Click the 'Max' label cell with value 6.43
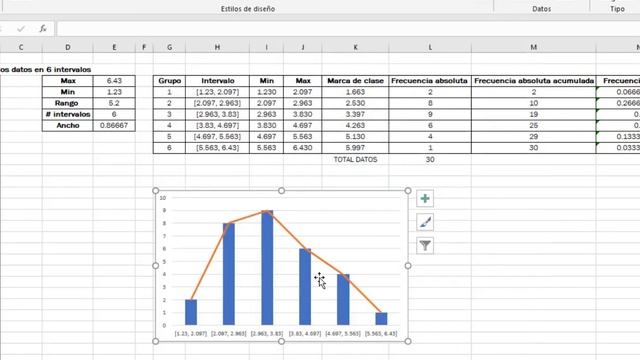640x360 pixels. click(68, 81)
